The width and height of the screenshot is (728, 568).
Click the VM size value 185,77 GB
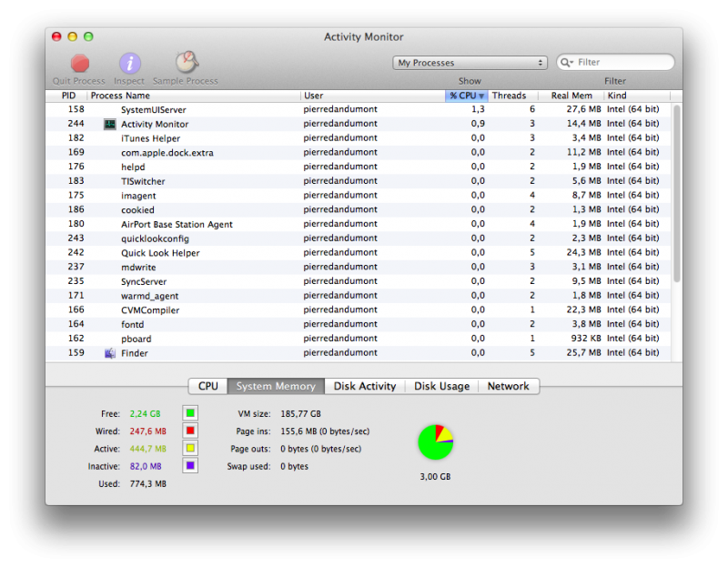300,414
